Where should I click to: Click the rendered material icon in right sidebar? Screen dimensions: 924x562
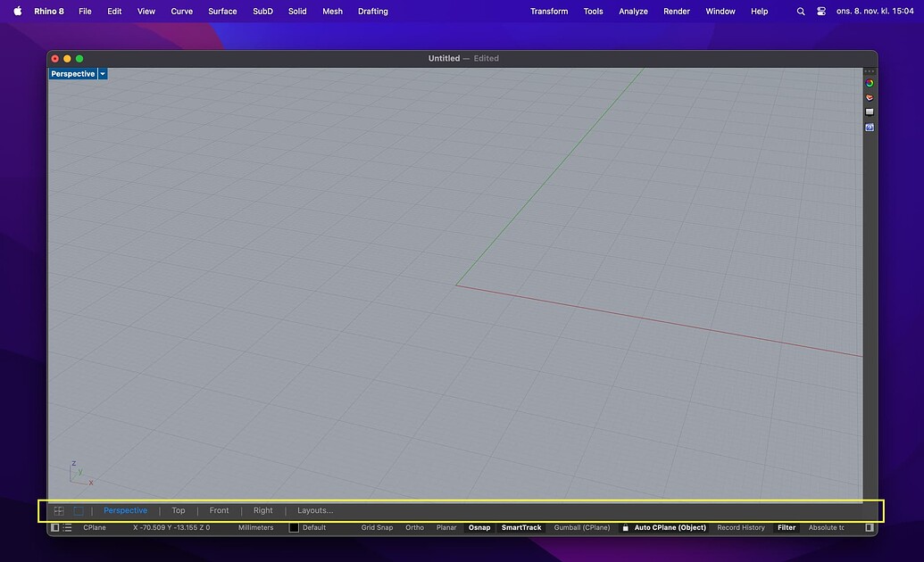[x=870, y=97]
